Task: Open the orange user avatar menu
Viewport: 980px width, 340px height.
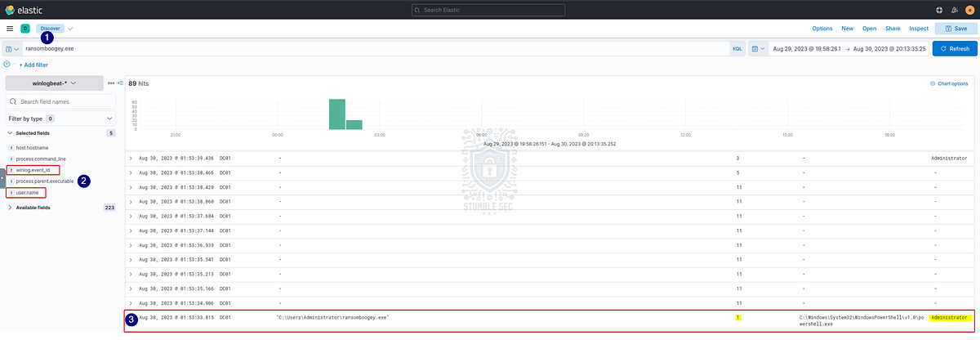Action: coord(969,9)
